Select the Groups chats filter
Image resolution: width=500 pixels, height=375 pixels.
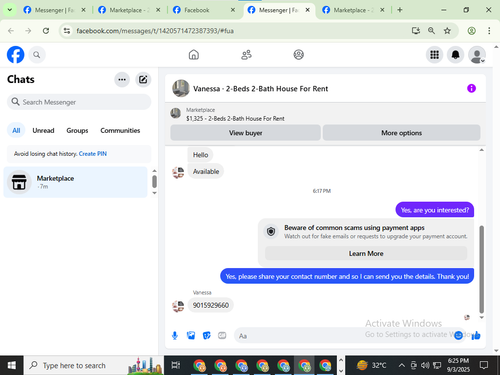77,130
